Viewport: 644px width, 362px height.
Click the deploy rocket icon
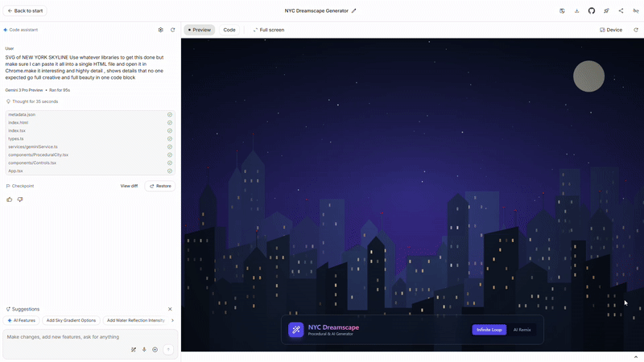pyautogui.click(x=606, y=10)
